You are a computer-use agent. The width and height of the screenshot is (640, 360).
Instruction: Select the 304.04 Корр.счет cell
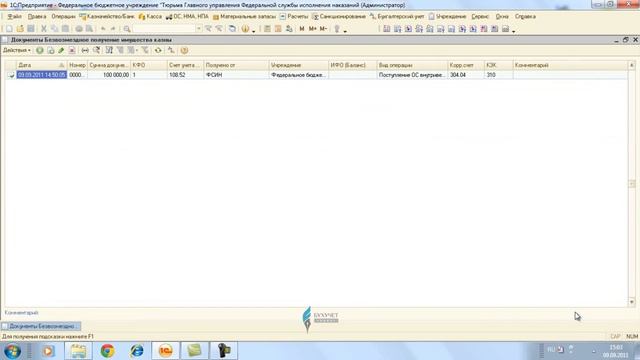click(x=466, y=75)
